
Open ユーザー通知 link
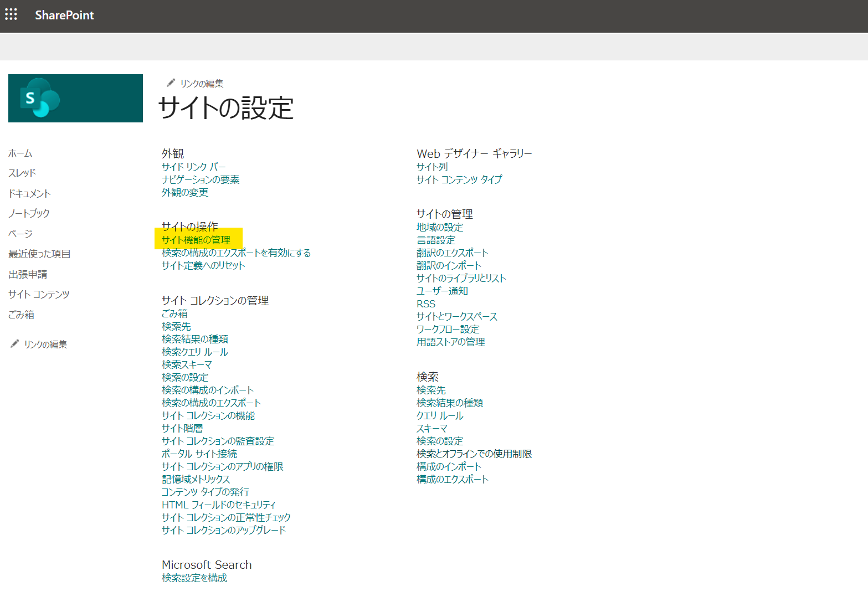443,291
